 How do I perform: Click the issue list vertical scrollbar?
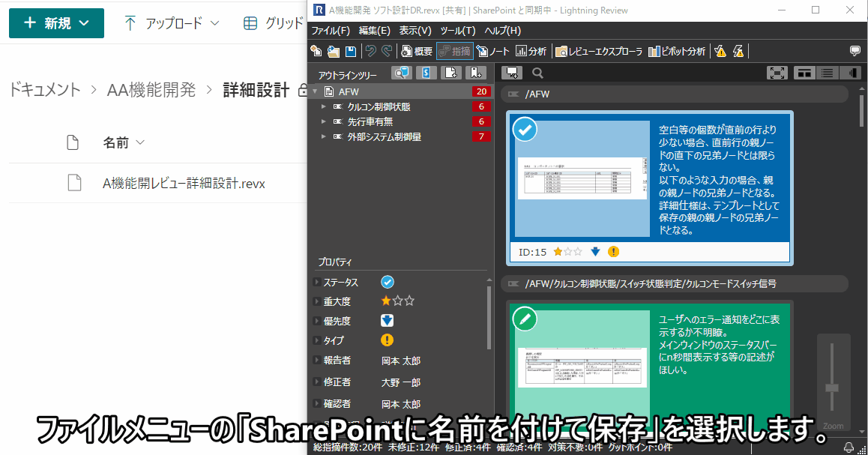862,111
